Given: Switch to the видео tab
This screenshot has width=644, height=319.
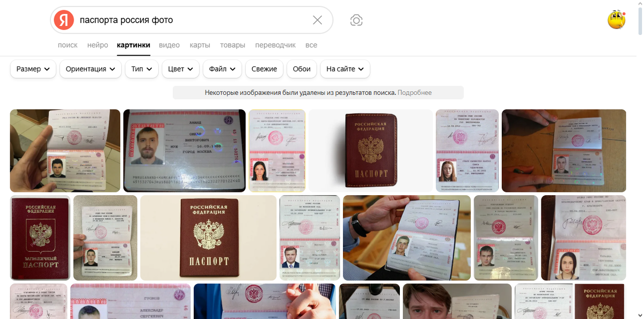Looking at the screenshot, I should click(169, 45).
